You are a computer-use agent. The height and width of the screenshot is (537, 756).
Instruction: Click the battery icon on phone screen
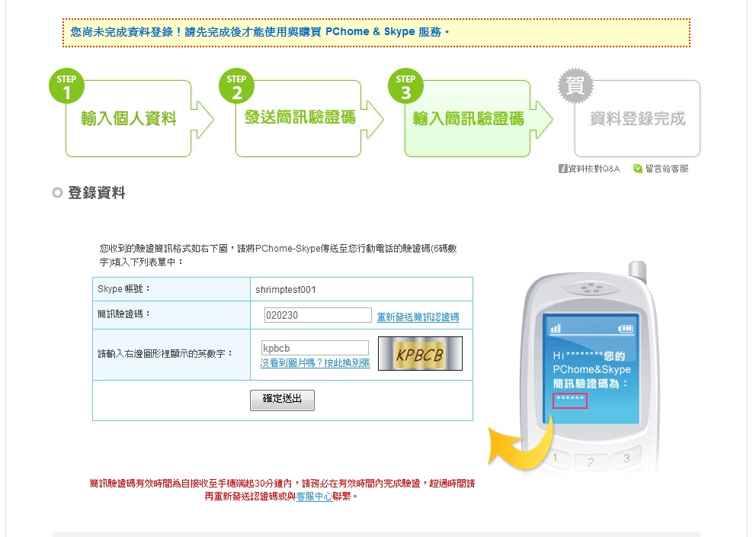pos(626,329)
